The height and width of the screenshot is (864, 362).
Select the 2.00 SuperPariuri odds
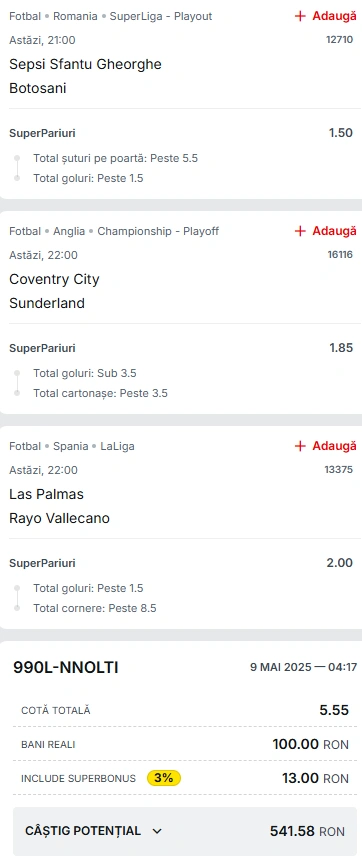340,563
